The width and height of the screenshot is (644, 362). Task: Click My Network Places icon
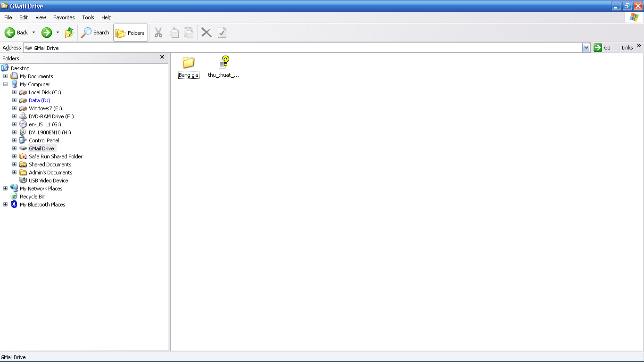14,189
